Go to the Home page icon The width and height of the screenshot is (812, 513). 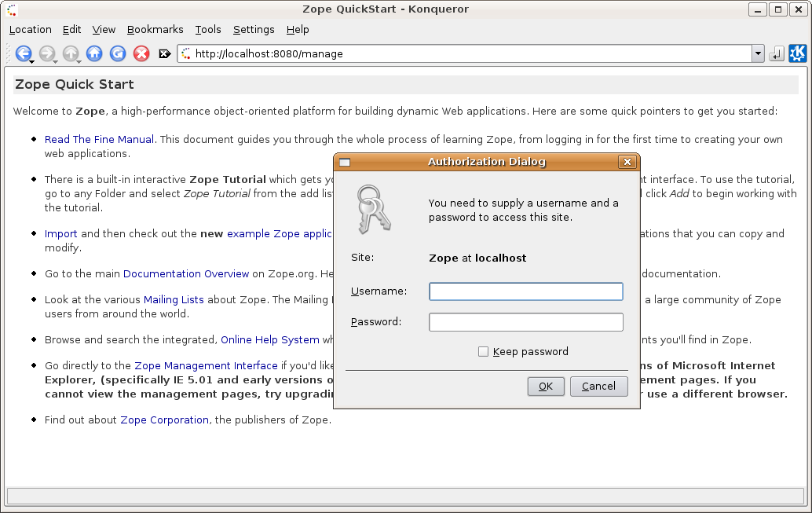click(94, 53)
